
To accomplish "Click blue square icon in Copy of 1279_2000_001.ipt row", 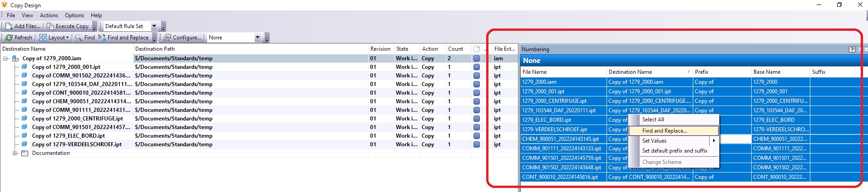I will pyautogui.click(x=477, y=67).
